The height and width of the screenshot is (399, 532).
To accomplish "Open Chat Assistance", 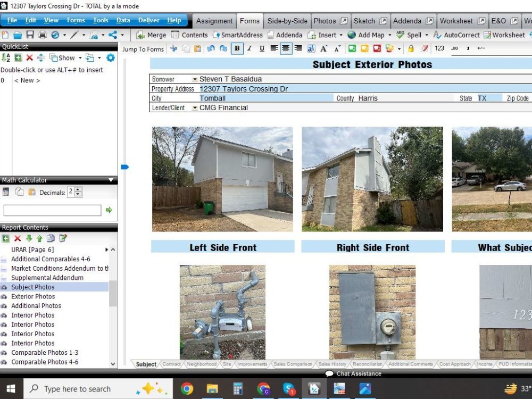I will coord(353,373).
